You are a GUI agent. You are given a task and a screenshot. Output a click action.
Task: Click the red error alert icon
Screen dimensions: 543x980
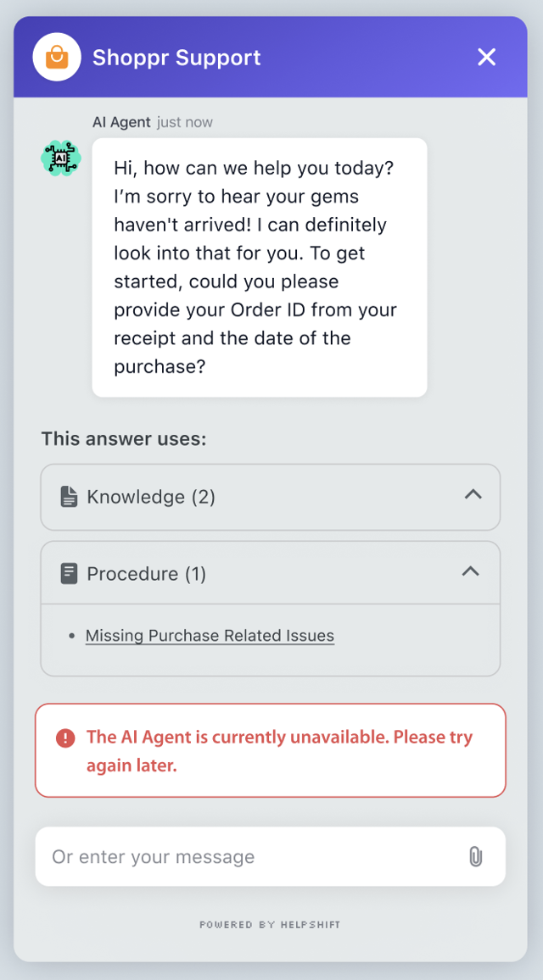65,738
